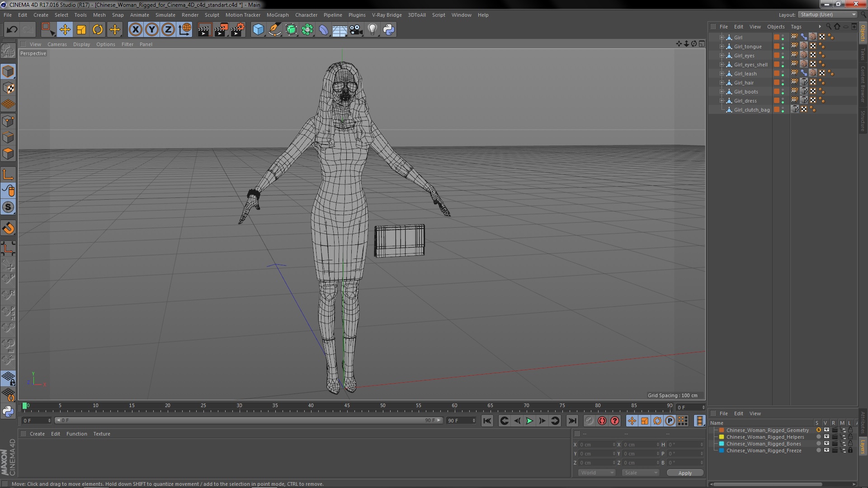Image resolution: width=868 pixels, height=488 pixels.
Task: Toggle visibility dots for Girl_clutch_bag
Action: click(x=783, y=110)
